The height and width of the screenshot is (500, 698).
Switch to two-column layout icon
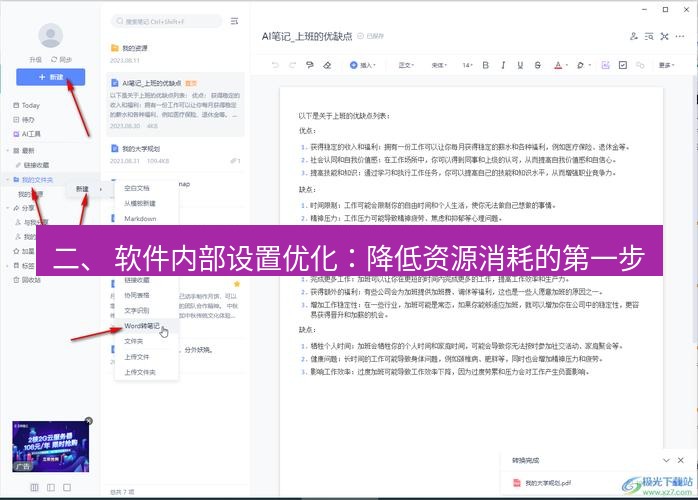tap(51, 488)
